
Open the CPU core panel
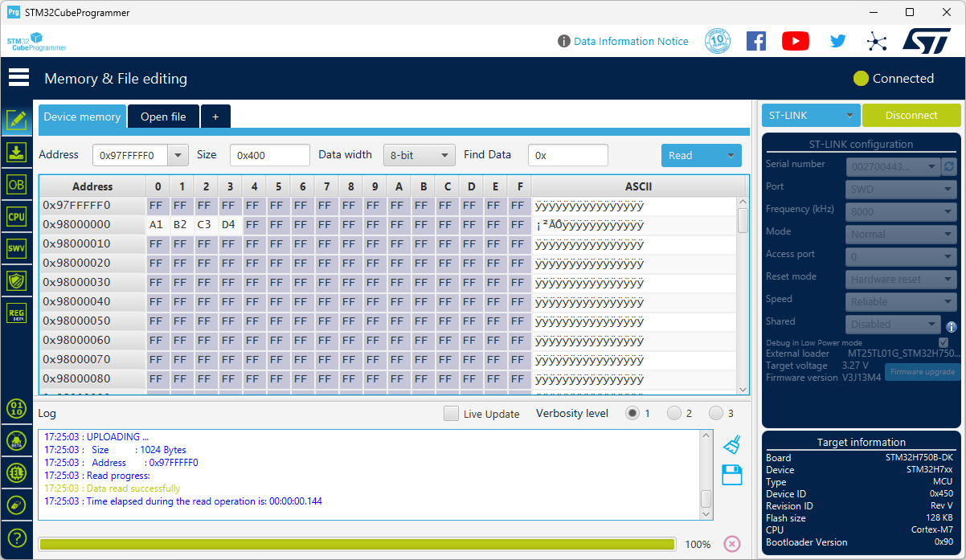pyautogui.click(x=17, y=216)
